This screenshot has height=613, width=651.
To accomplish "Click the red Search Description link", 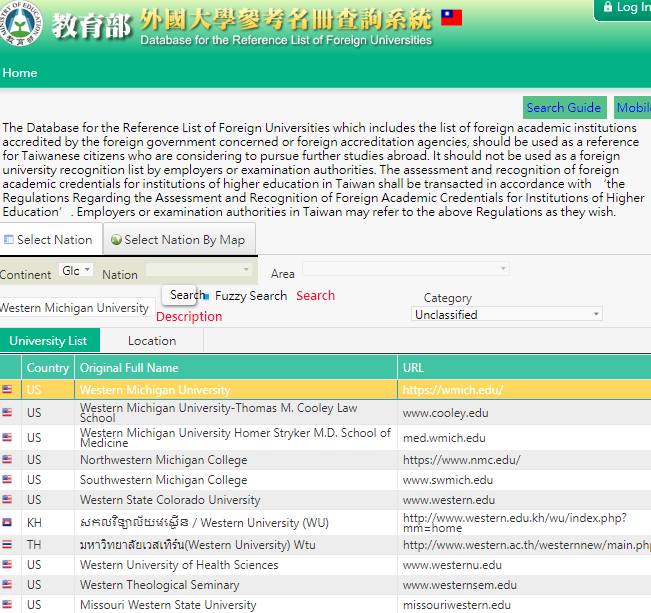I will click(x=315, y=295).
